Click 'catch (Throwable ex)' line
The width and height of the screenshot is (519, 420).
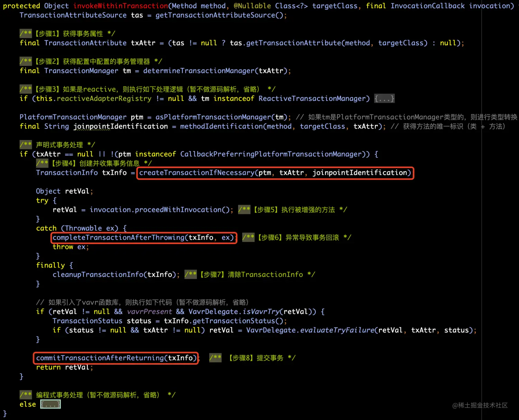click(81, 228)
